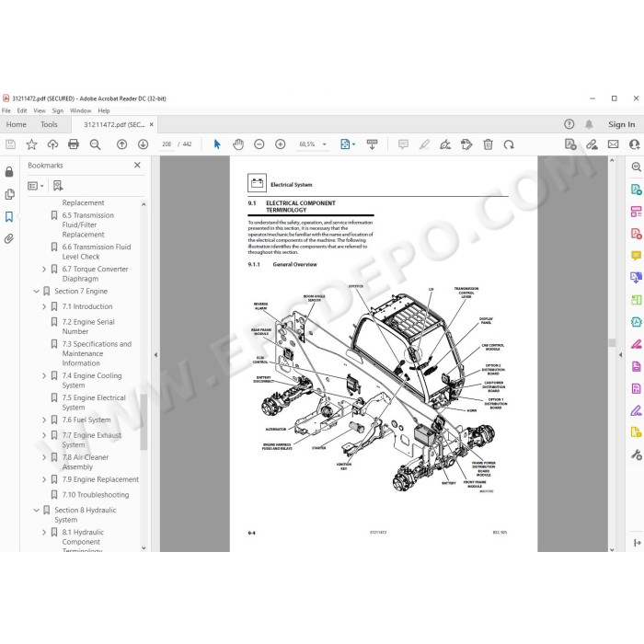The height and width of the screenshot is (644, 644).
Task: Open the Attachments paperclip panel
Action: click(x=9, y=238)
